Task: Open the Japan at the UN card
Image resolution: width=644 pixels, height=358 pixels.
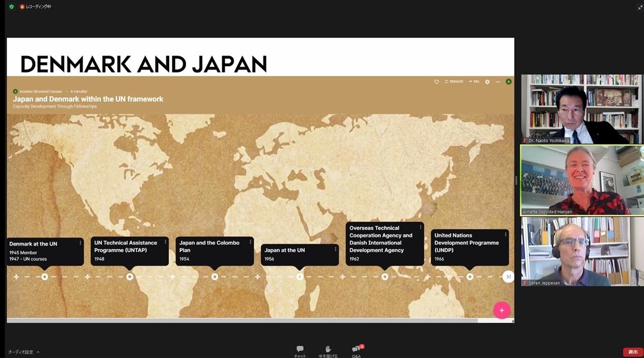Action: point(300,254)
